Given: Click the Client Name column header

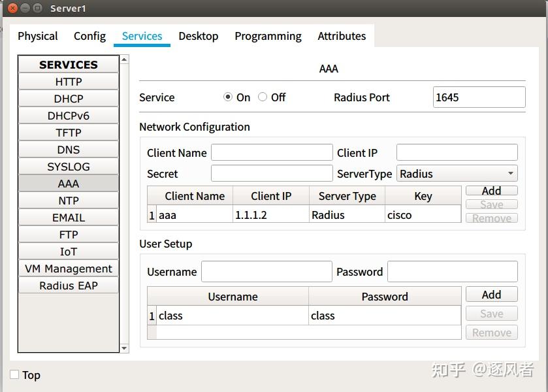Looking at the screenshot, I should [195, 196].
